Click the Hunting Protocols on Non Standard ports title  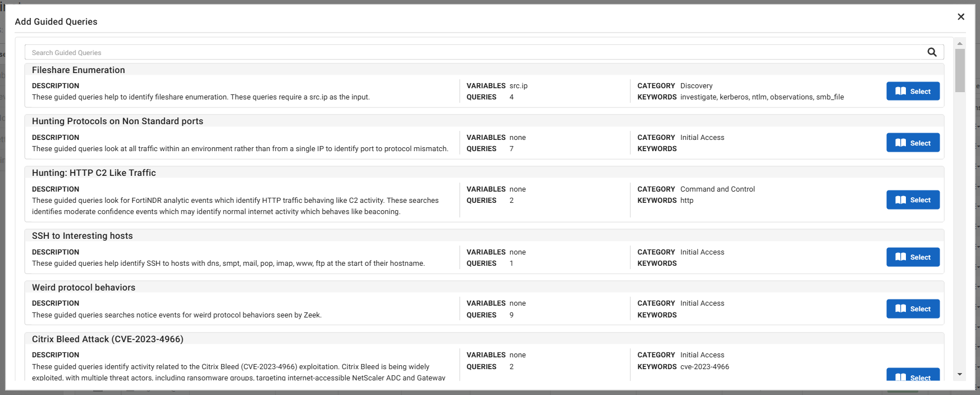tap(117, 121)
